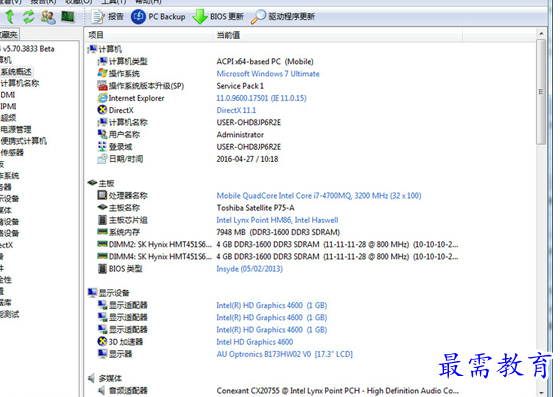Viewport: 560px width, 397px height.
Task: Select the Administrator user name value
Action: (240, 135)
